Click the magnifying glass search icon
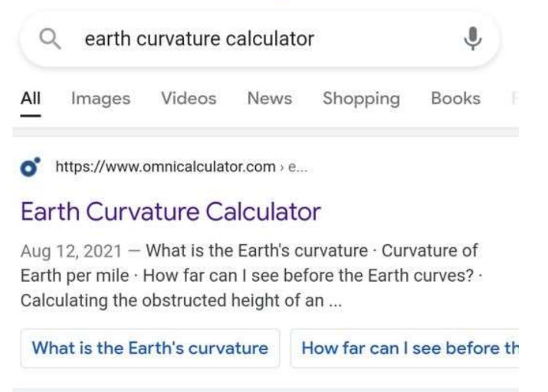This screenshot has width=548, height=392. point(51,39)
